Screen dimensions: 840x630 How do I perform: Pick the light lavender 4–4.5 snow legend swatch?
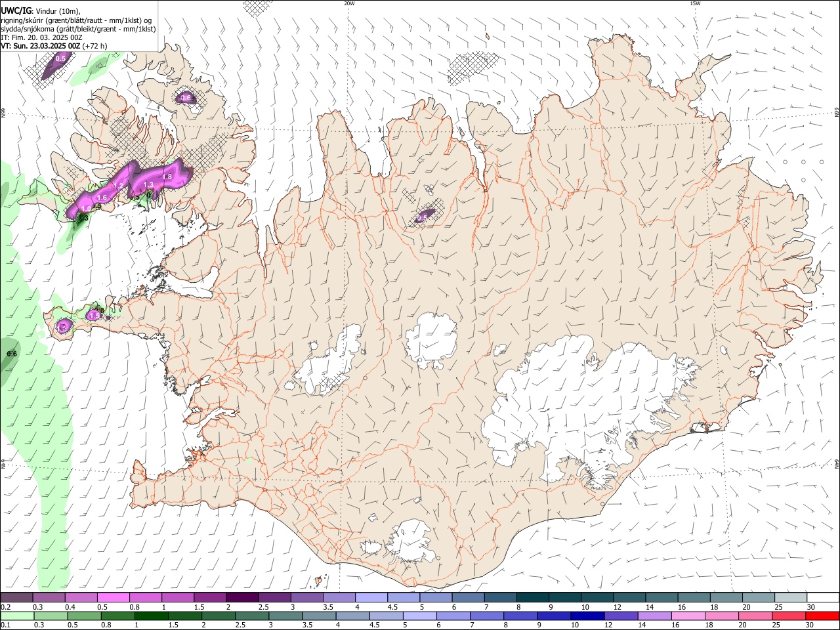pos(371,598)
